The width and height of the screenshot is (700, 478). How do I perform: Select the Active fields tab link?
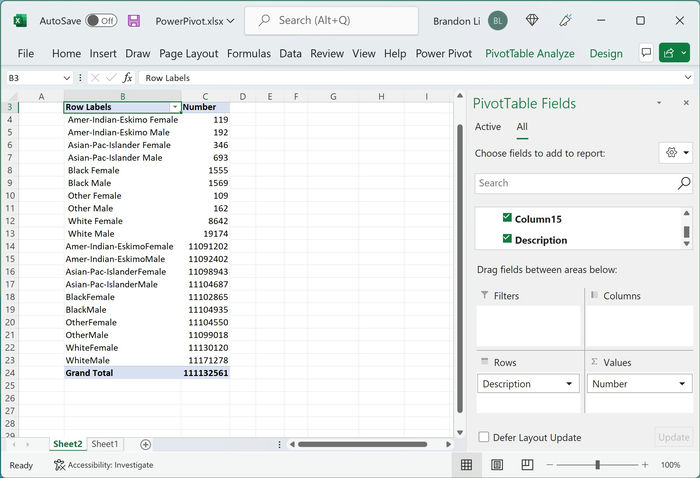488,127
